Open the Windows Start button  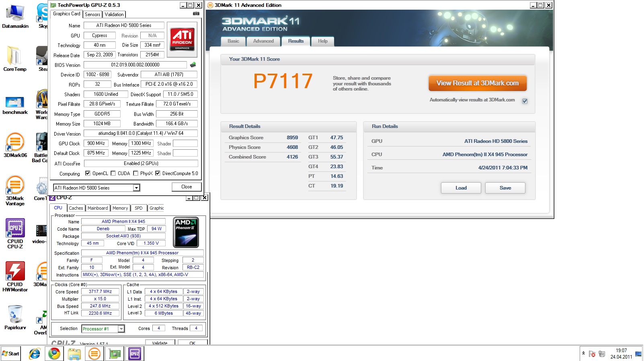[x=11, y=354]
